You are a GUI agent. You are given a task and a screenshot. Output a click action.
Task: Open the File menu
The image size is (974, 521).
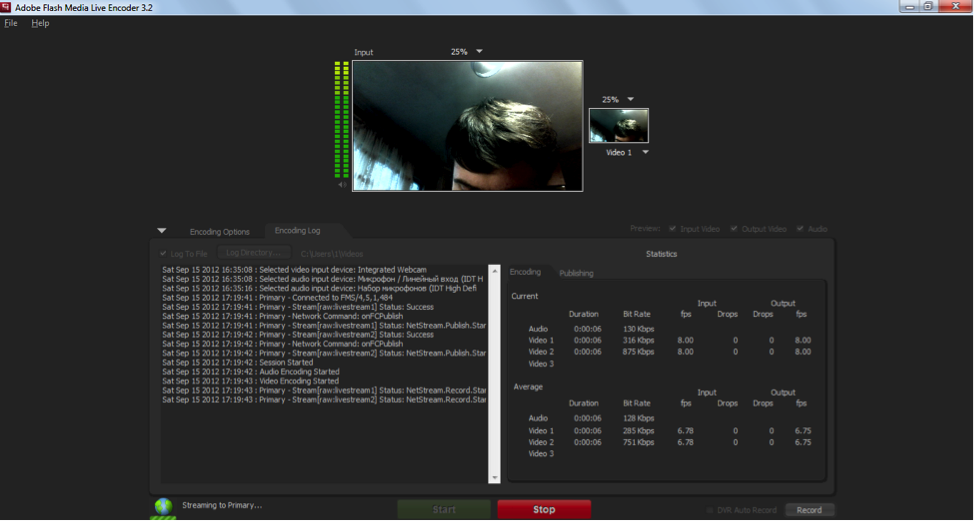click(x=11, y=23)
